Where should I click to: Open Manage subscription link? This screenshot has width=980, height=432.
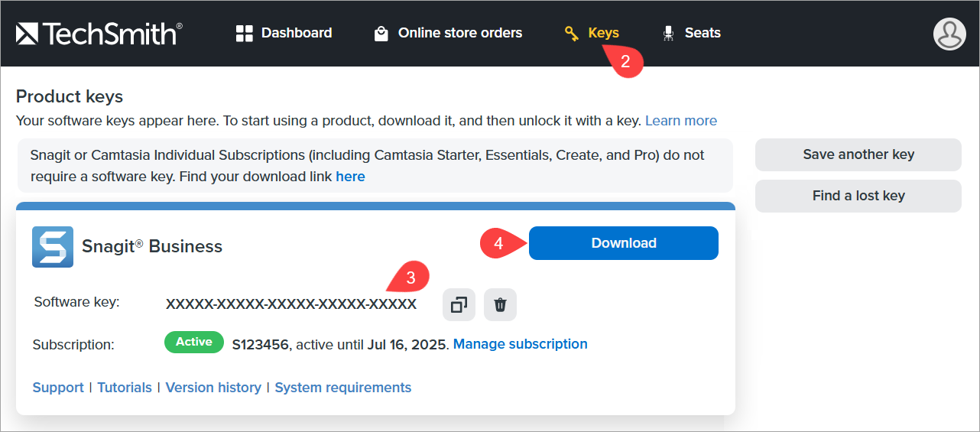(x=521, y=344)
